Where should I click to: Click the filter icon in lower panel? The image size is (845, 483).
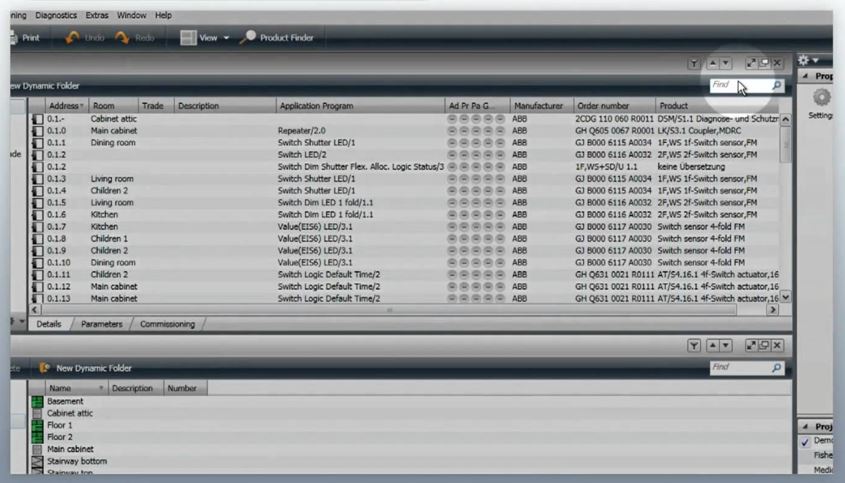693,345
